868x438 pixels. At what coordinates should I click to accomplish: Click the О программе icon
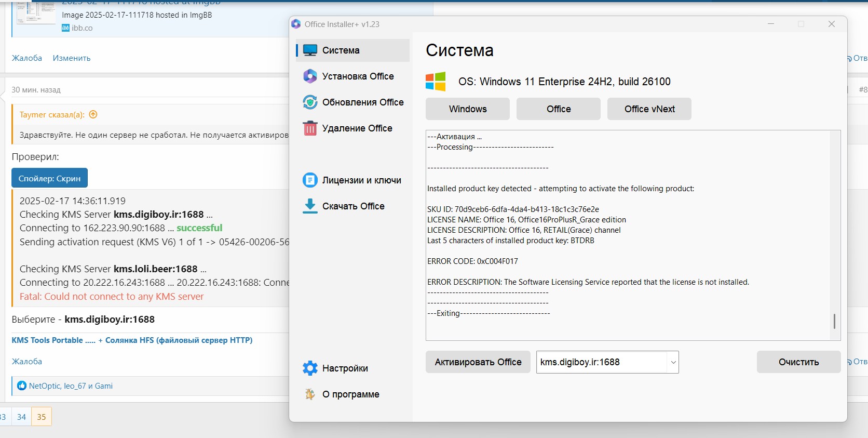[310, 394]
